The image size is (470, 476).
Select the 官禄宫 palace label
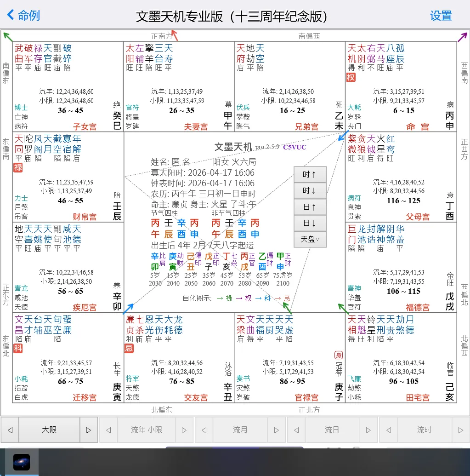click(x=306, y=397)
